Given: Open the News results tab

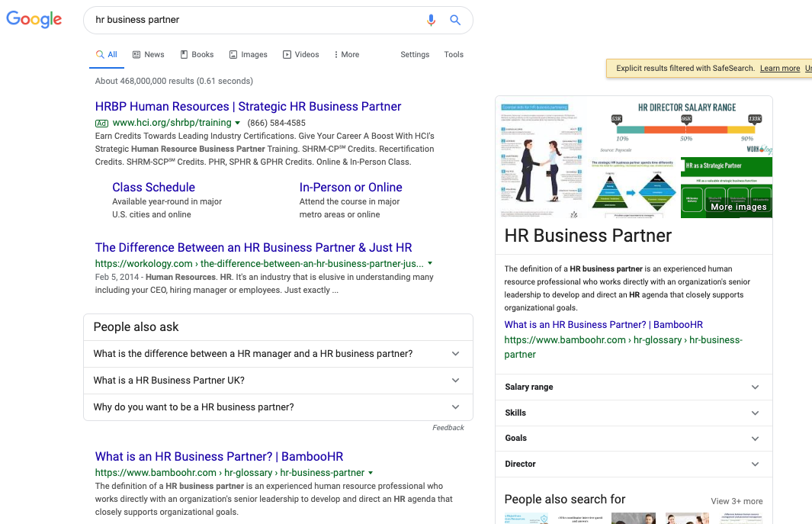Looking at the screenshot, I should (148, 55).
